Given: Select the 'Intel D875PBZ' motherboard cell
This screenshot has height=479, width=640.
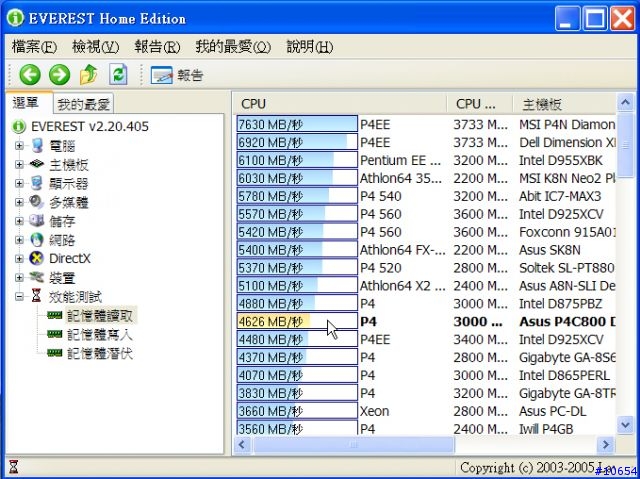Looking at the screenshot, I should (x=560, y=304).
